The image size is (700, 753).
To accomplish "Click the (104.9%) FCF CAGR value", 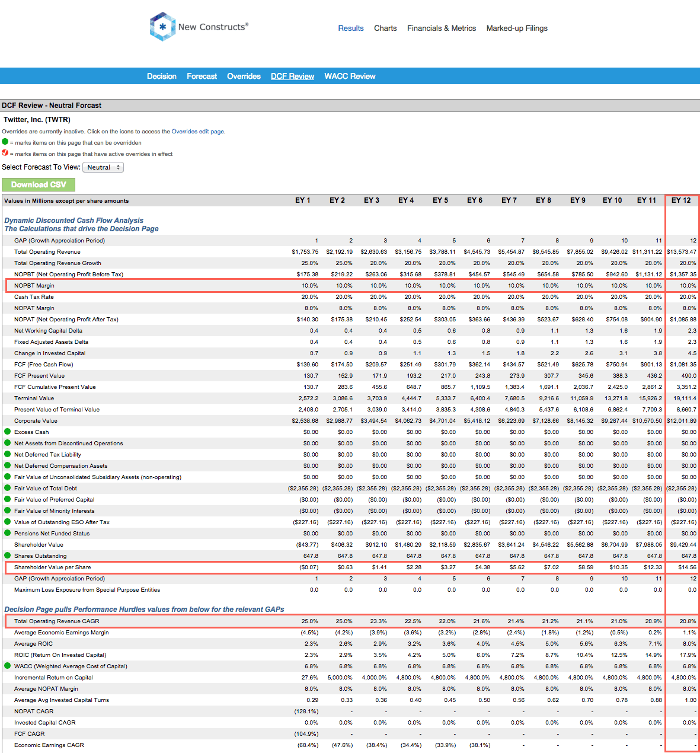I will coord(306,734).
